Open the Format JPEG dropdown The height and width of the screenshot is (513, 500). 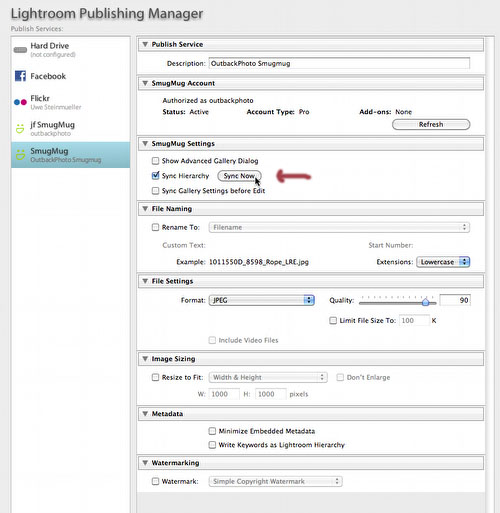[262, 300]
